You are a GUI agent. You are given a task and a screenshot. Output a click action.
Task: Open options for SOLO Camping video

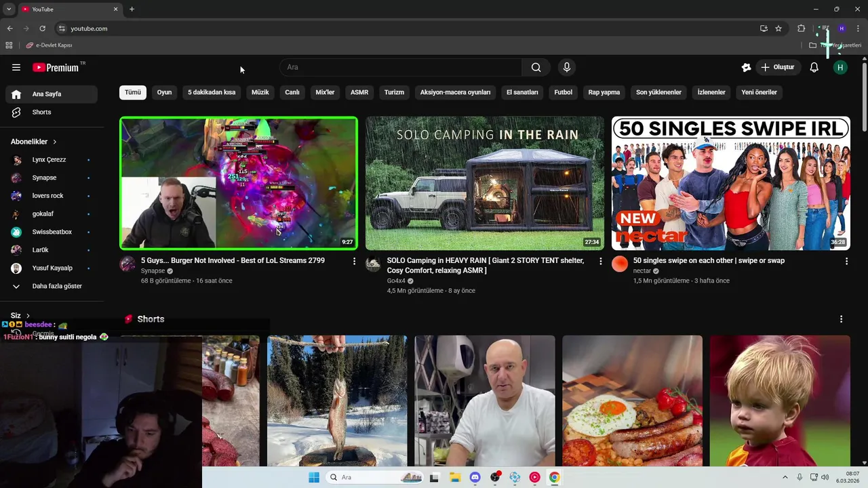600,261
